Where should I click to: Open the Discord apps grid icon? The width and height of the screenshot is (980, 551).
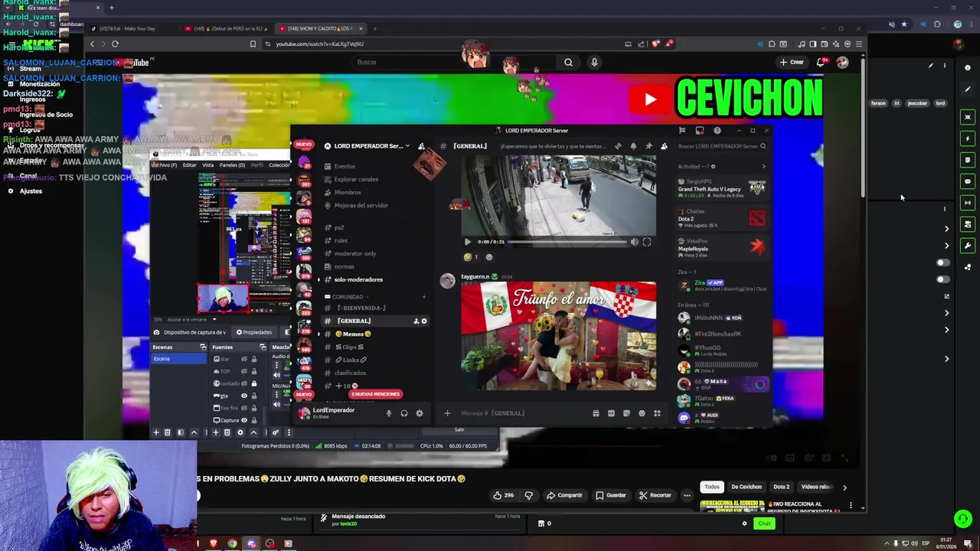[x=657, y=413]
